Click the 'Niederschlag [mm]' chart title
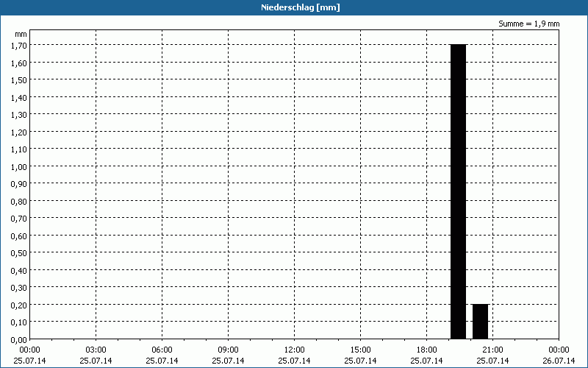 pos(301,7)
